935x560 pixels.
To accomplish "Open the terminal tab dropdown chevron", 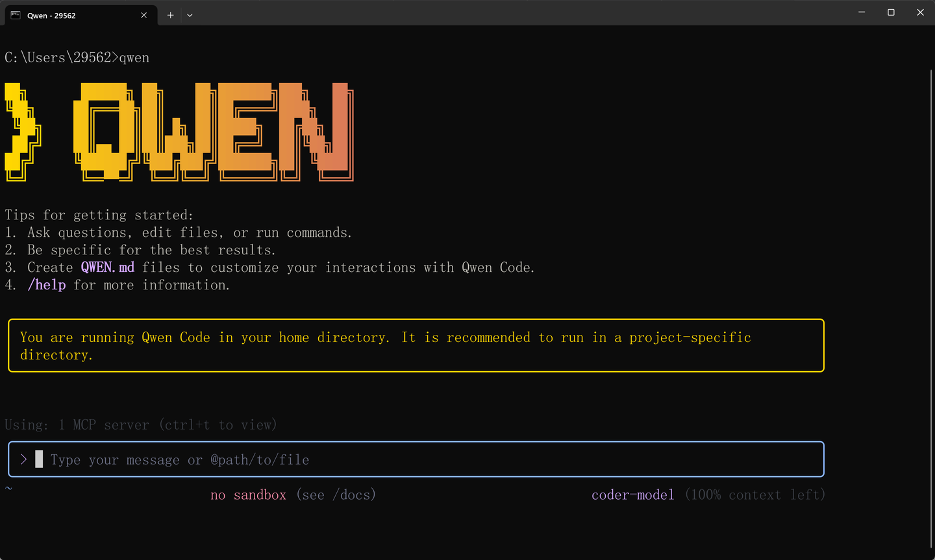I will [190, 15].
